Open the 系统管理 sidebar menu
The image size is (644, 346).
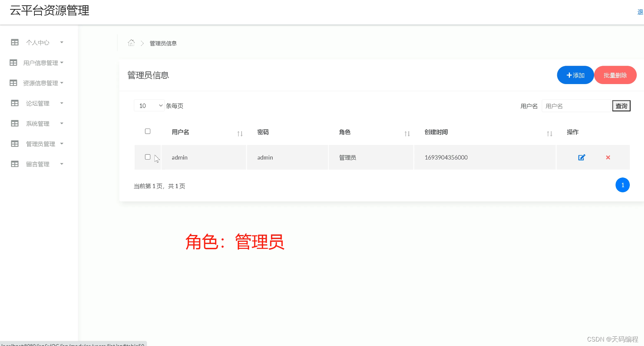click(x=37, y=124)
